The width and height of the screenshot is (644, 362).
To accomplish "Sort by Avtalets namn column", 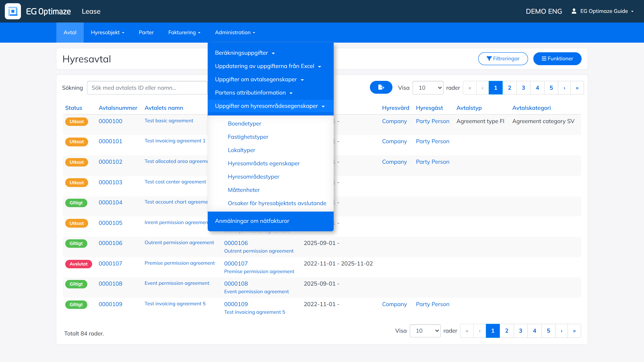I will coord(164,108).
